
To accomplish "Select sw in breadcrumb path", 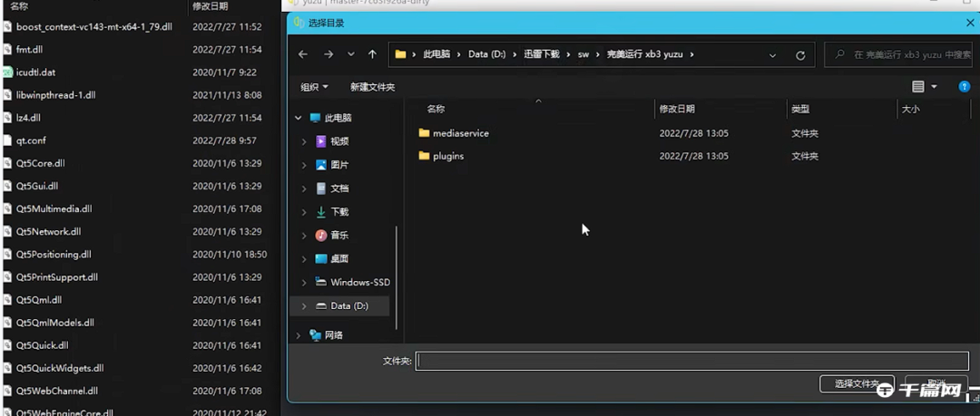I will point(583,54).
